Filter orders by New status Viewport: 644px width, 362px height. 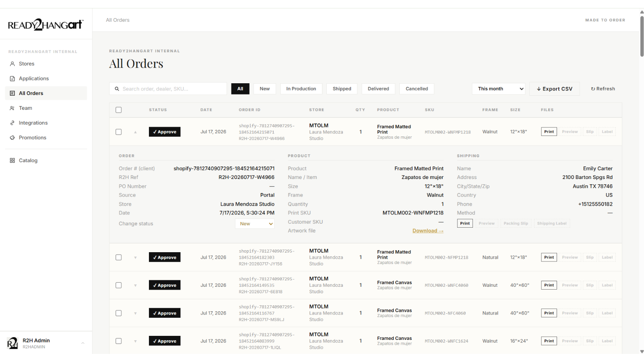(x=265, y=89)
